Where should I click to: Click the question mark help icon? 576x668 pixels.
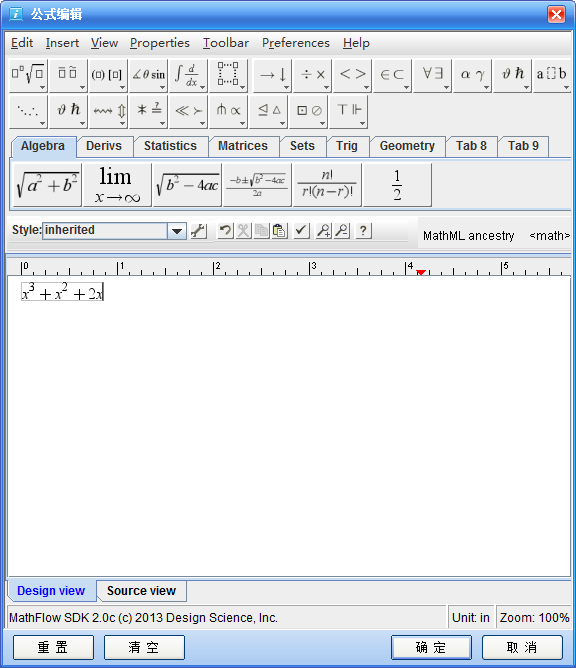[363, 230]
